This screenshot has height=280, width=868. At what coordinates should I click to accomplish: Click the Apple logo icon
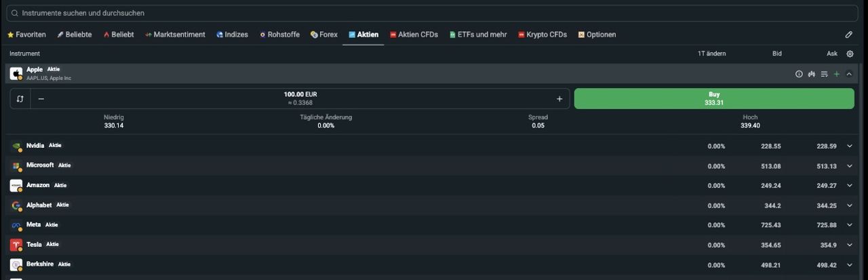point(16,74)
